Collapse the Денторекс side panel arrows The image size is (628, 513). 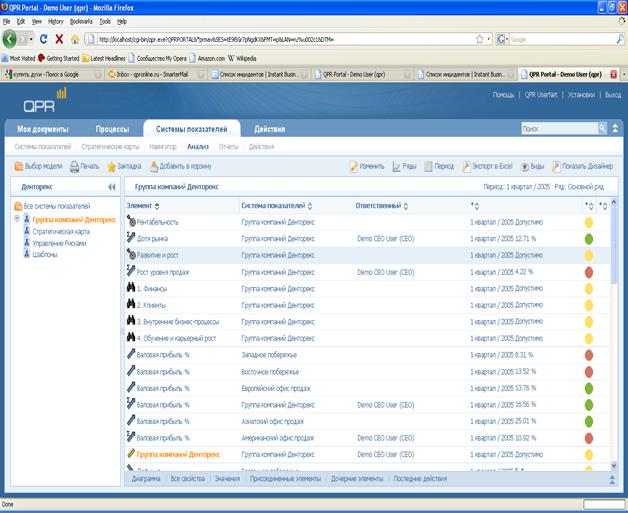pos(112,187)
